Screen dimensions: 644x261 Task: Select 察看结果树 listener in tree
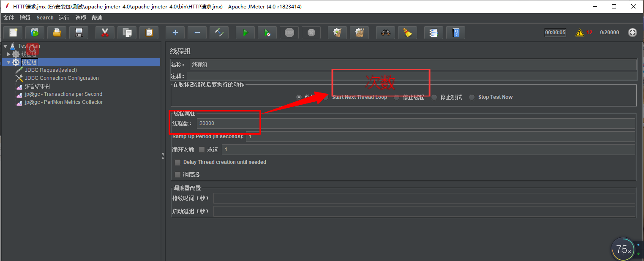coord(37,86)
